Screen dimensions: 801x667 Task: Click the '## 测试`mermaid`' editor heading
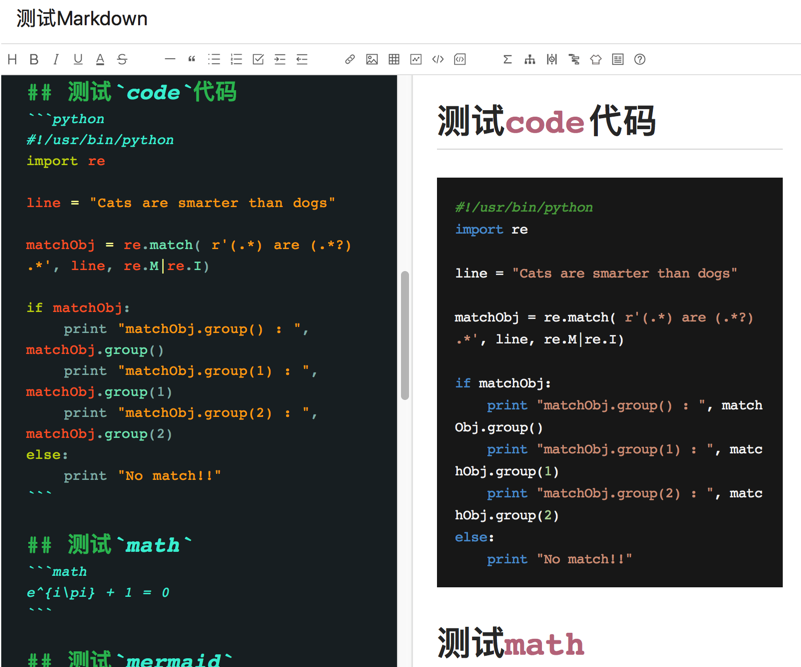130,659
